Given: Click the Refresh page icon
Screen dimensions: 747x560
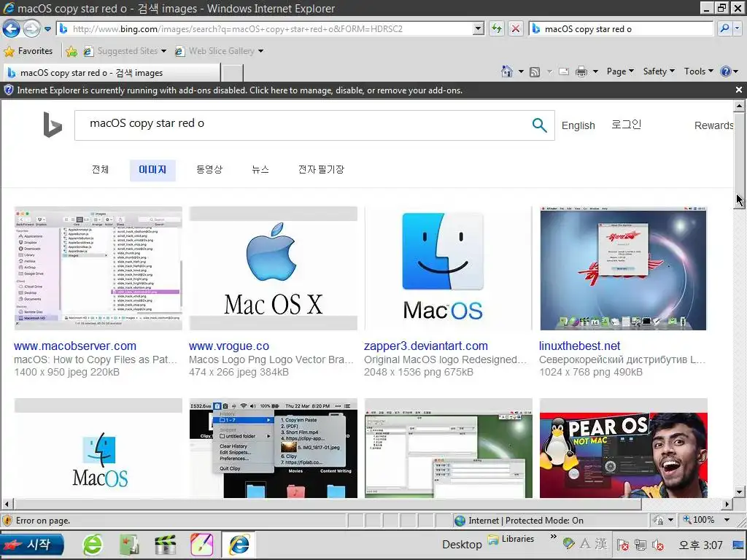Looking at the screenshot, I should pos(497,29).
